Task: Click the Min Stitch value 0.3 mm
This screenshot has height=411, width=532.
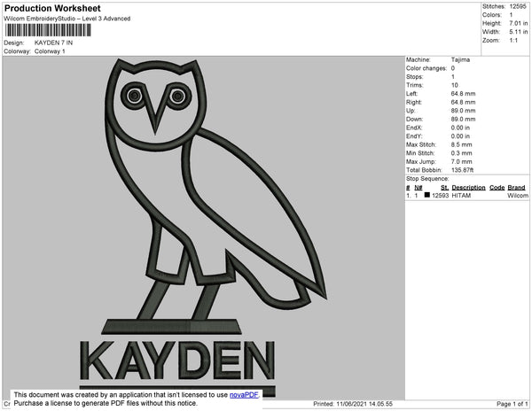Action: [461, 153]
